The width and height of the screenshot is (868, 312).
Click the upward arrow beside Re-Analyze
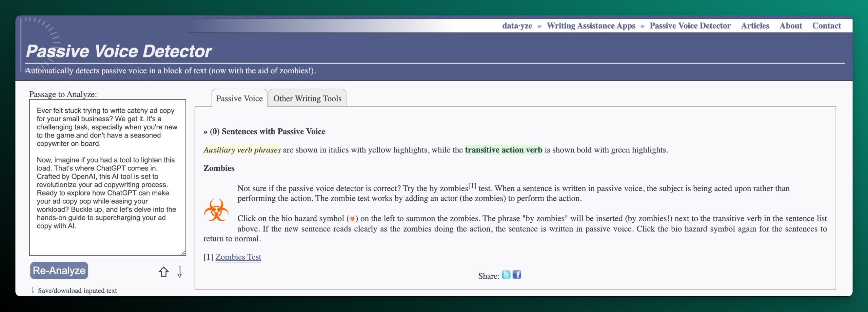point(164,272)
